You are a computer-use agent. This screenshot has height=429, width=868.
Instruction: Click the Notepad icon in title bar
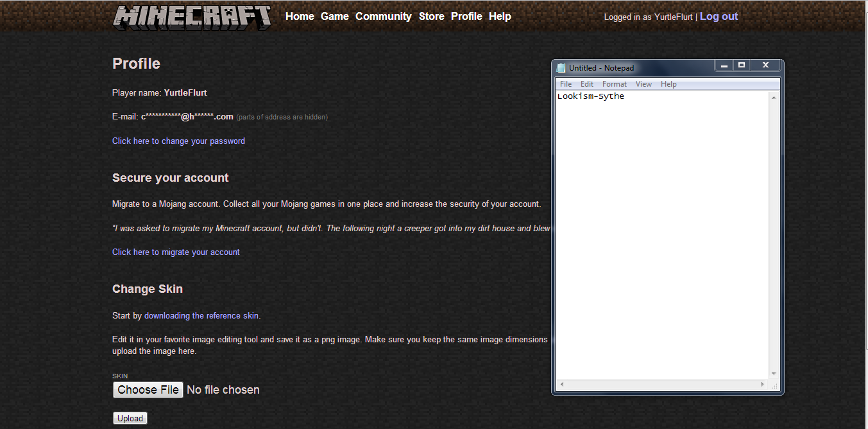(x=561, y=68)
